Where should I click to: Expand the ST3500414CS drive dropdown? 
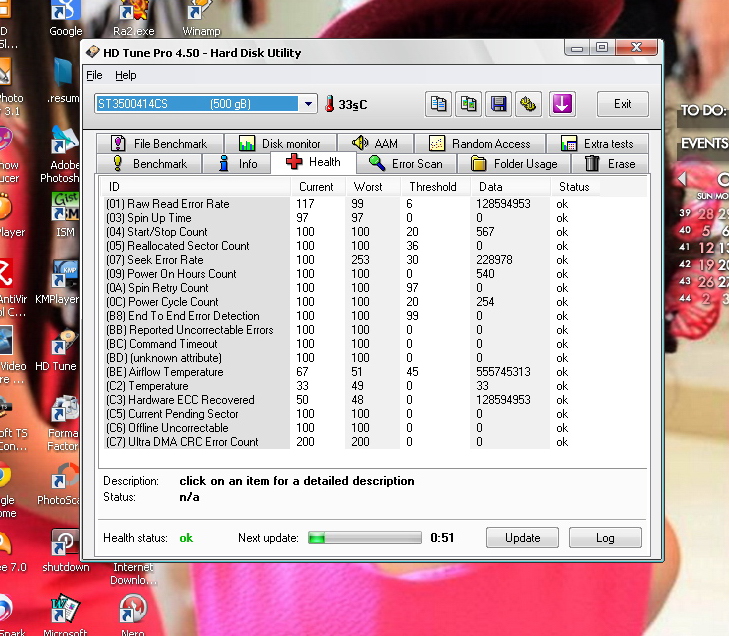(x=308, y=104)
